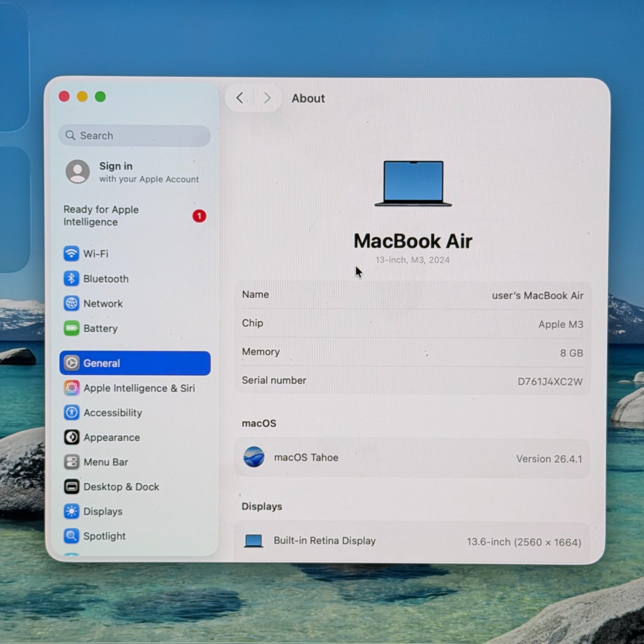Select General label in the sidebar

coord(102,364)
